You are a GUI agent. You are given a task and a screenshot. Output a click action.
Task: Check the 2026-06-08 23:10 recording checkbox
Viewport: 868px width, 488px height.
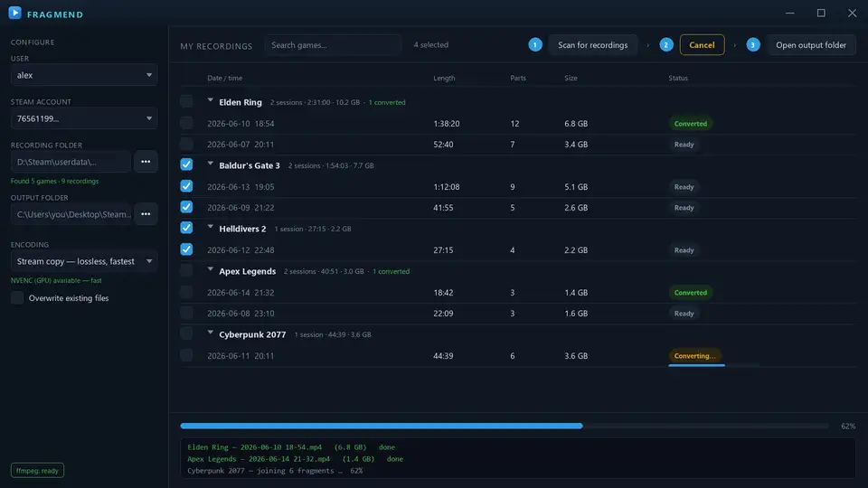click(x=186, y=313)
